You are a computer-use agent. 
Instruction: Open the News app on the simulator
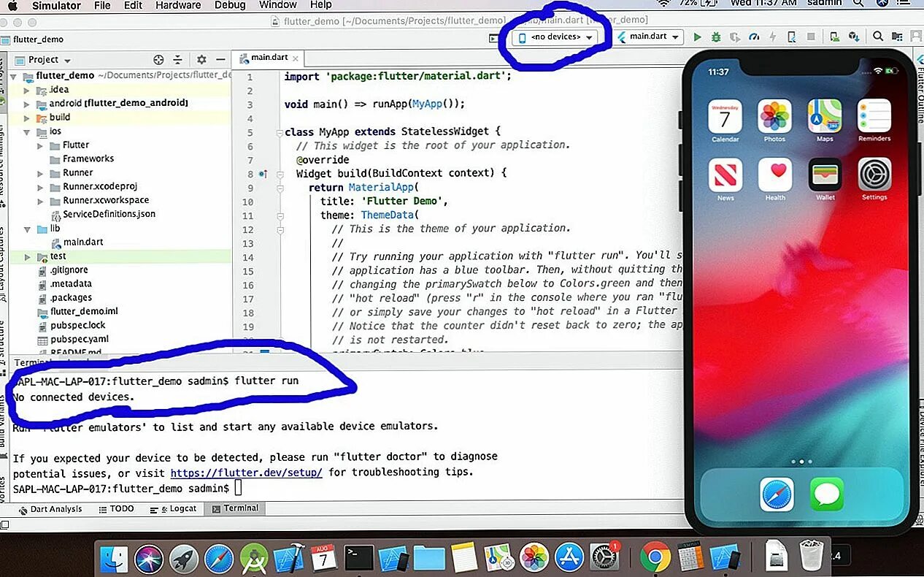(725, 180)
